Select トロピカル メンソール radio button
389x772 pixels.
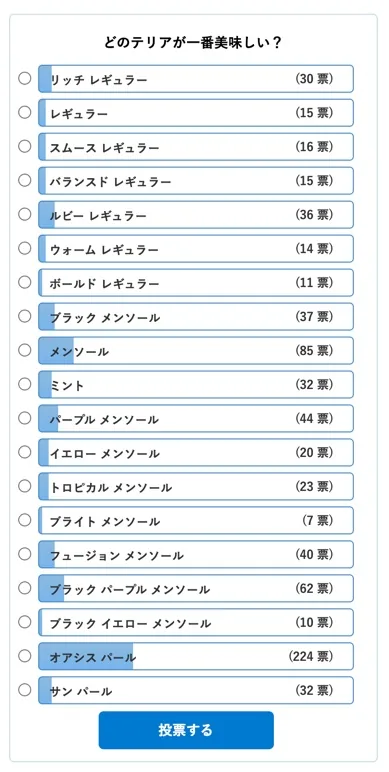tap(25, 486)
